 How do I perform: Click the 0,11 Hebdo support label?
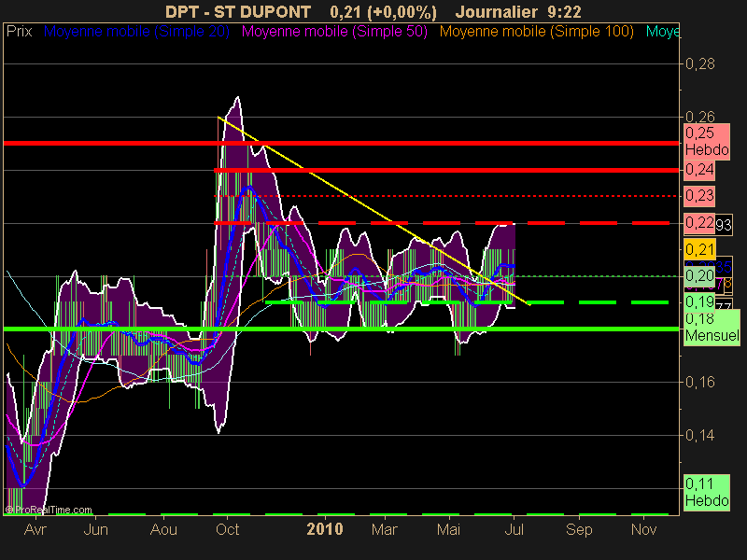[707, 493]
